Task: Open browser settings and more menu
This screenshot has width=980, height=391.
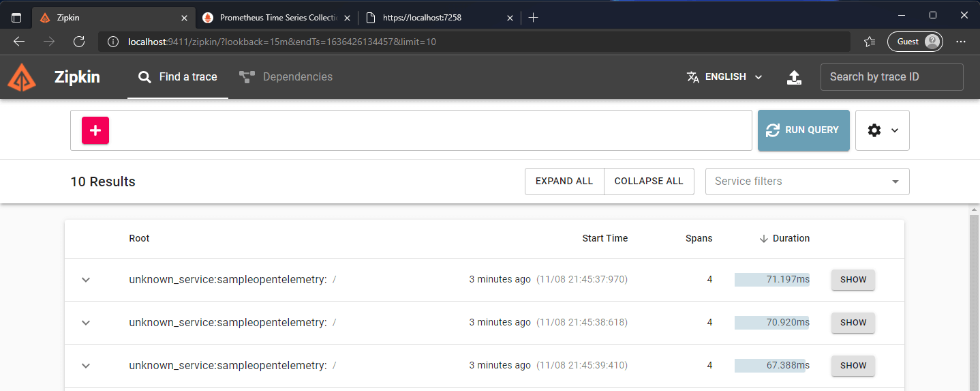Action: tap(961, 42)
